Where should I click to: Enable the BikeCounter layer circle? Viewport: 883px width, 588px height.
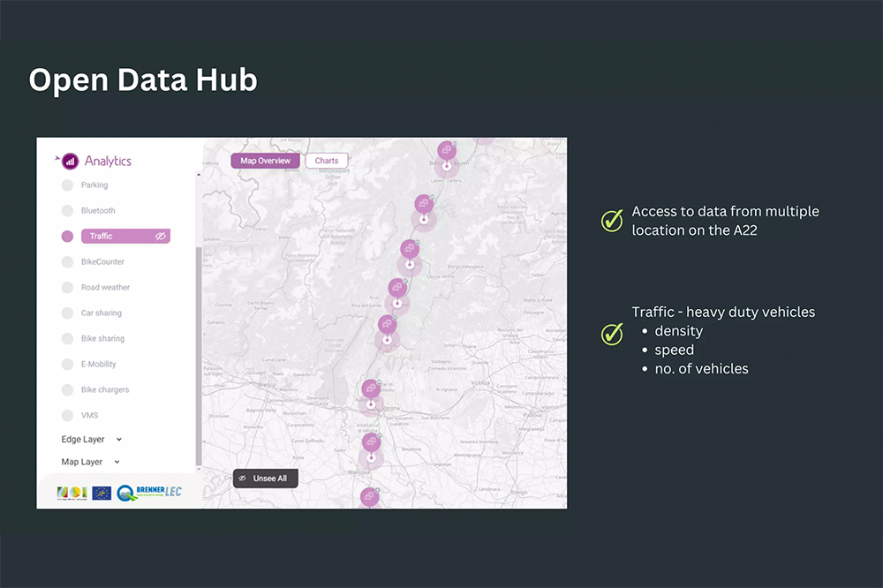pyautogui.click(x=68, y=262)
